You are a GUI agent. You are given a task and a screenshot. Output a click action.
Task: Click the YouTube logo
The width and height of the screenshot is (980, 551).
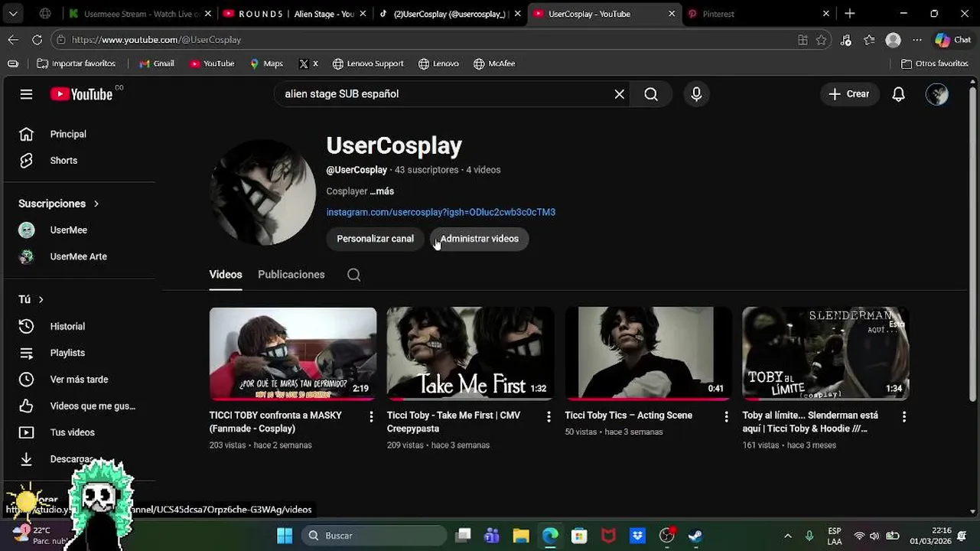82,94
